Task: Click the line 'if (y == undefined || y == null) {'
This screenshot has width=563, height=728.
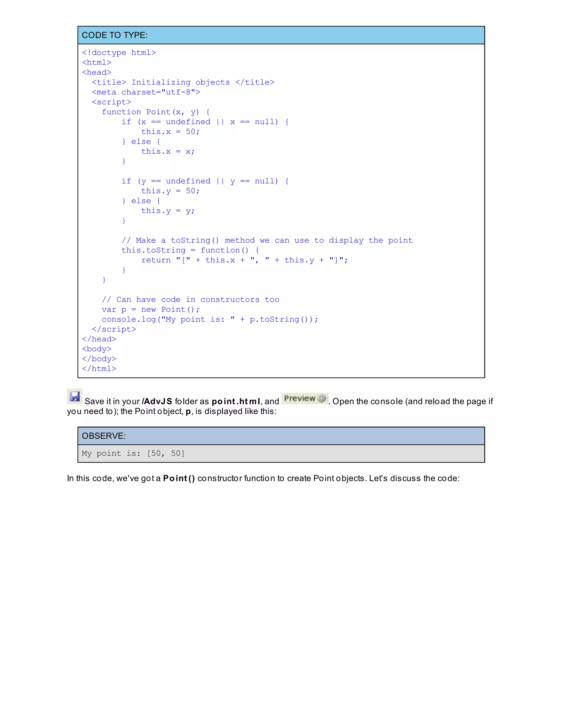Action: (205, 181)
